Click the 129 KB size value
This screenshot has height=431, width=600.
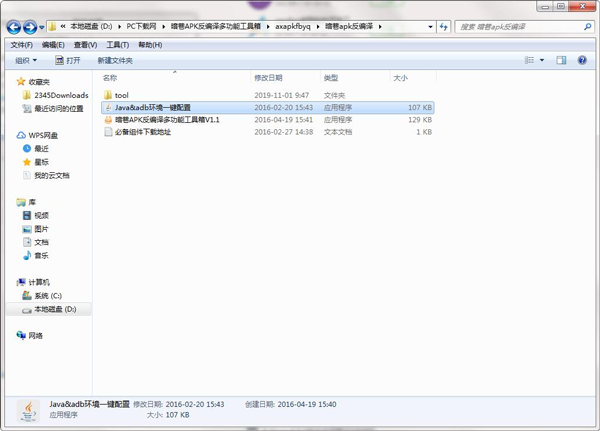[420, 120]
